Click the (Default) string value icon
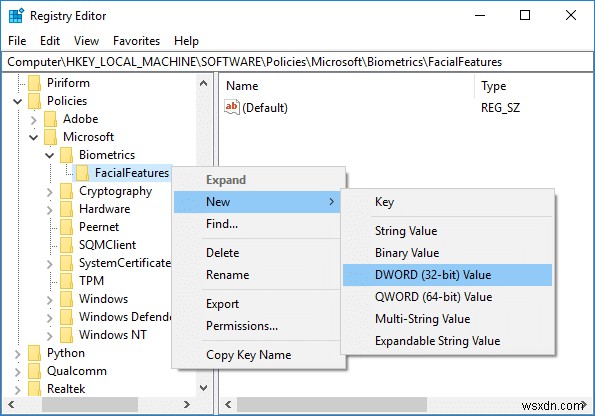The width and height of the screenshot is (595, 416). [231, 107]
